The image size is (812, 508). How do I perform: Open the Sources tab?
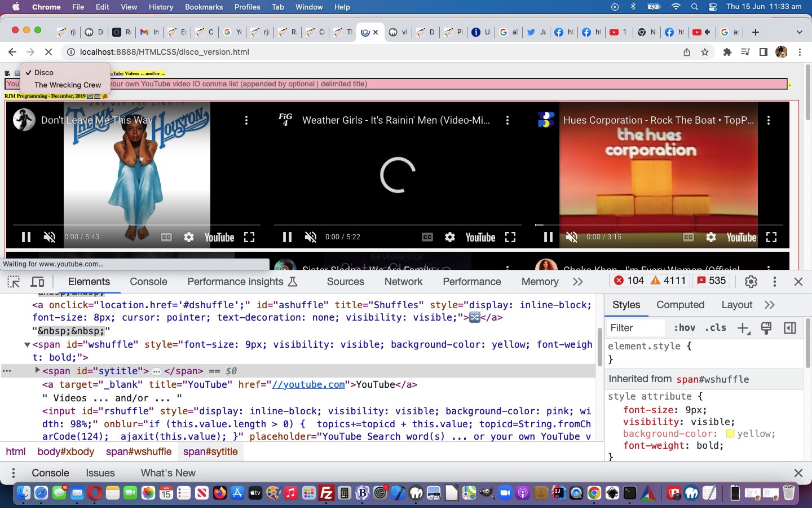coord(345,282)
